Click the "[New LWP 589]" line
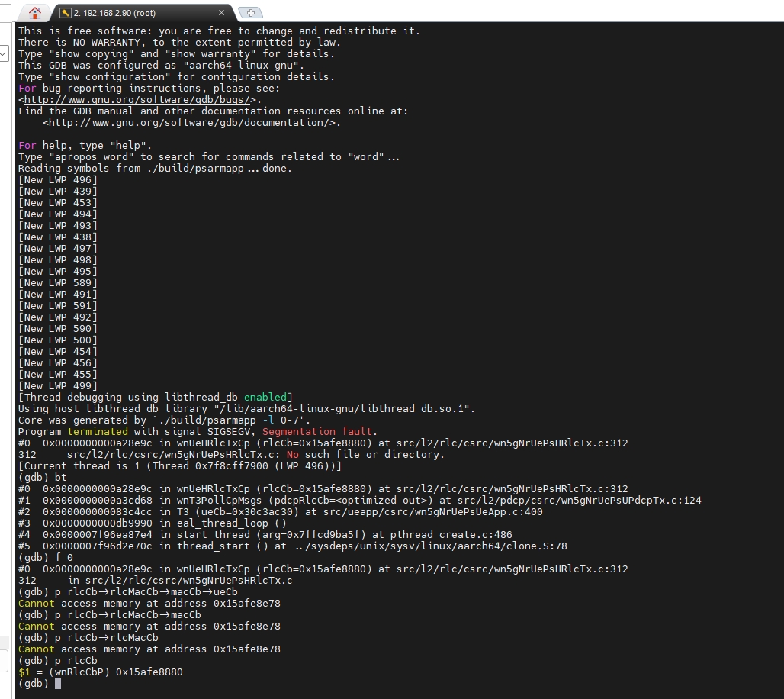This screenshot has width=784, height=699. [x=58, y=283]
